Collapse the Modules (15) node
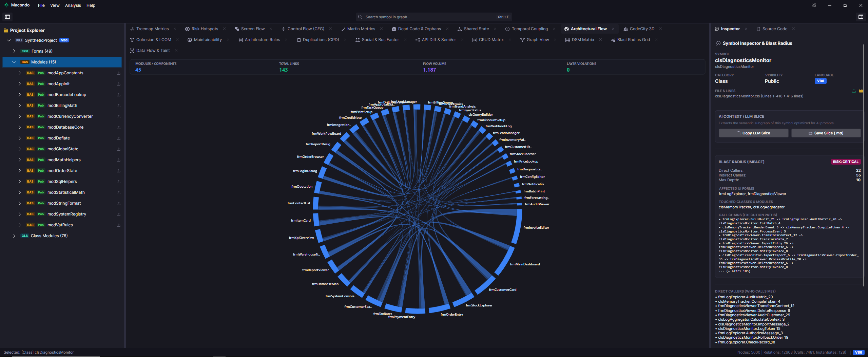The image size is (868, 357). coord(14,62)
